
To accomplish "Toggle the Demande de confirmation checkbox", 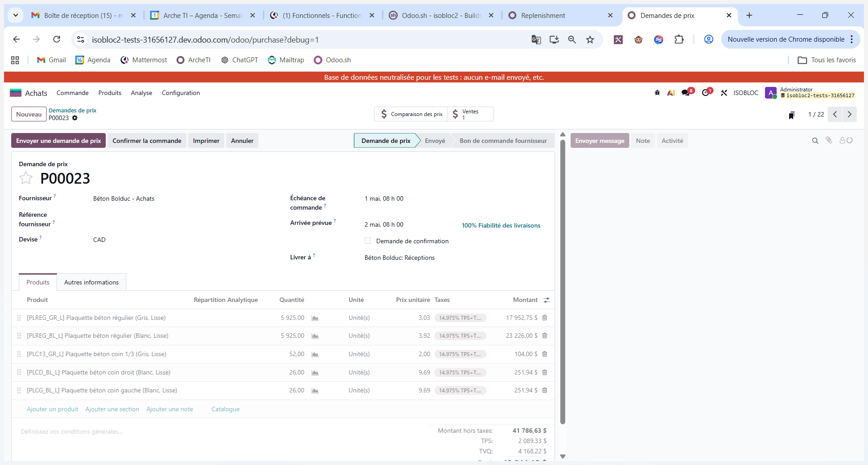I will [x=368, y=241].
